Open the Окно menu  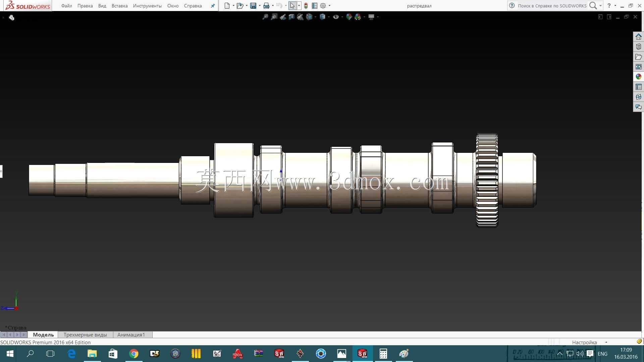point(173,6)
